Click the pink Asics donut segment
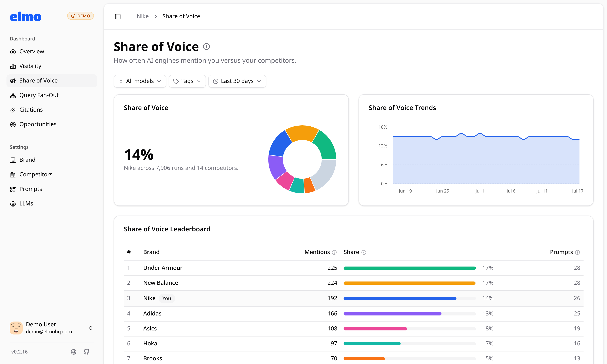This screenshot has width=607, height=364. pyautogui.click(x=285, y=181)
